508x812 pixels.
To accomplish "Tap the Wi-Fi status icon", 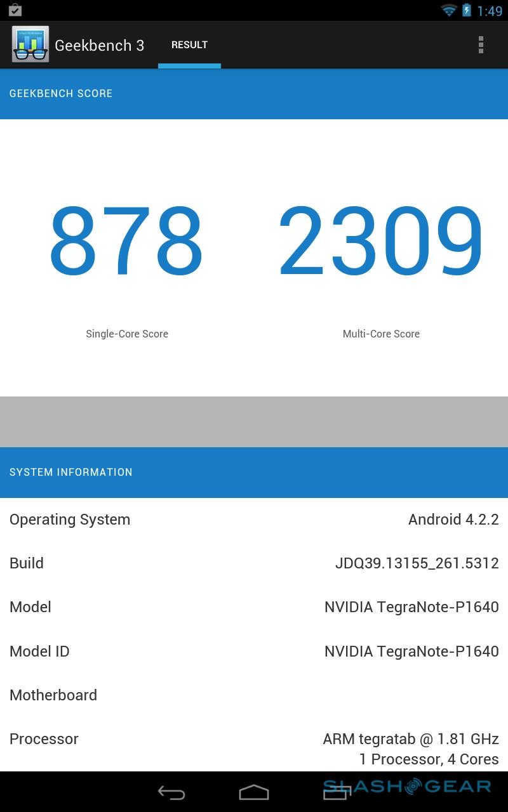I will coord(449,10).
